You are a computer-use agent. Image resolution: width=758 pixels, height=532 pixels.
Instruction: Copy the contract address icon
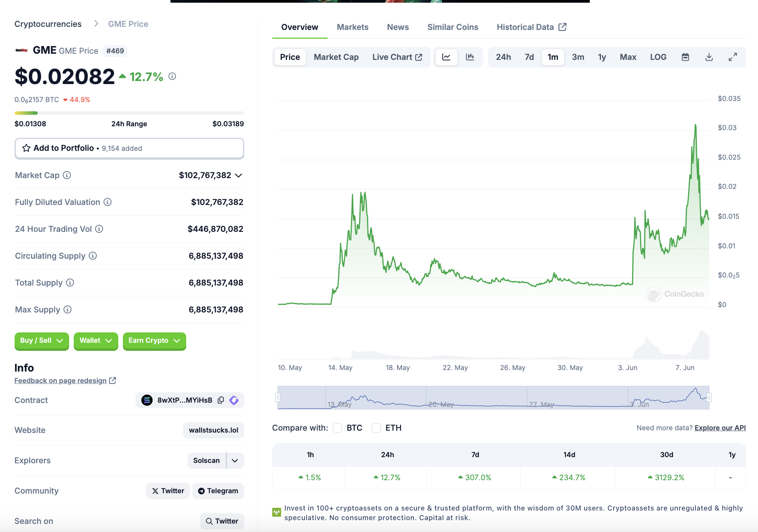[x=221, y=400]
